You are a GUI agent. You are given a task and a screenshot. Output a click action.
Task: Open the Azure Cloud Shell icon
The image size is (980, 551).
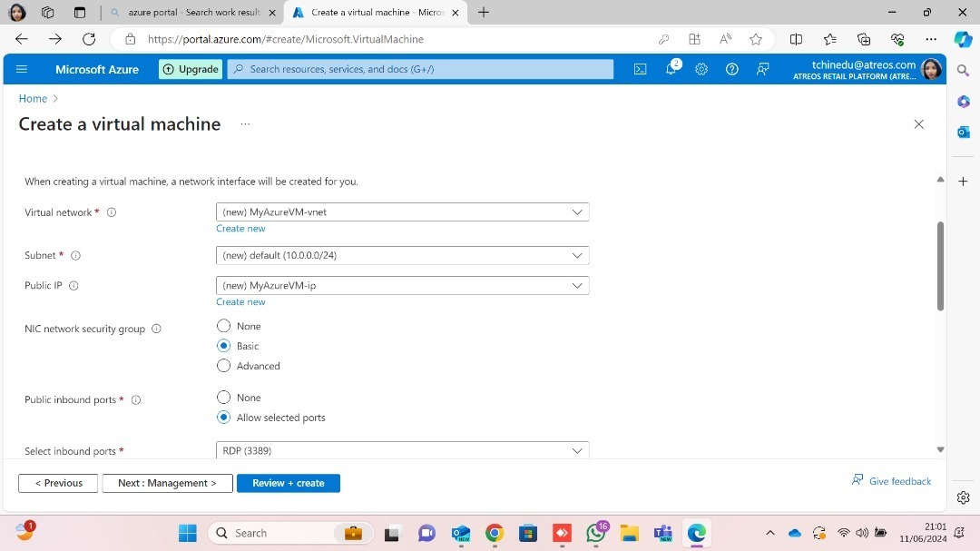coord(641,69)
